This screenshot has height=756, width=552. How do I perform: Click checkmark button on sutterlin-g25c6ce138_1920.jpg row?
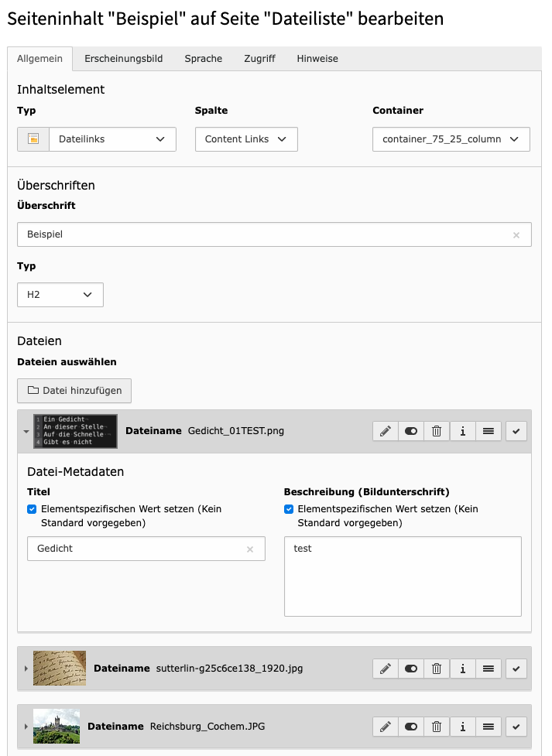coord(516,669)
